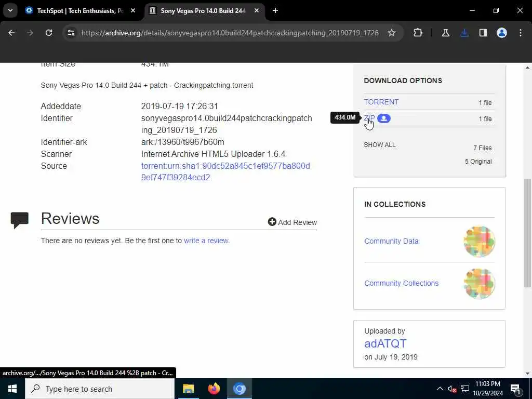
Task: Click the blue ZIP download cloud icon
Action: point(384,118)
